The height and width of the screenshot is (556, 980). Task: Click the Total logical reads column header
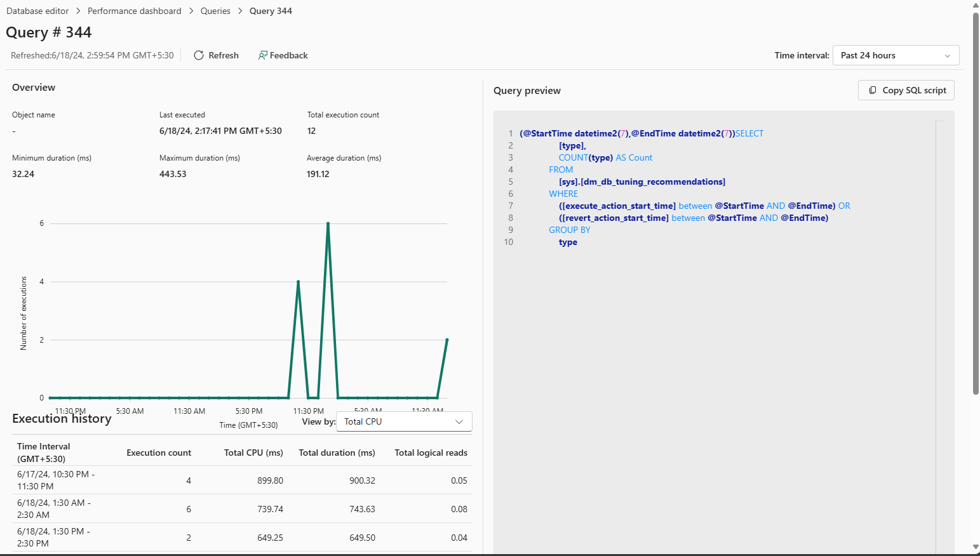431,453
